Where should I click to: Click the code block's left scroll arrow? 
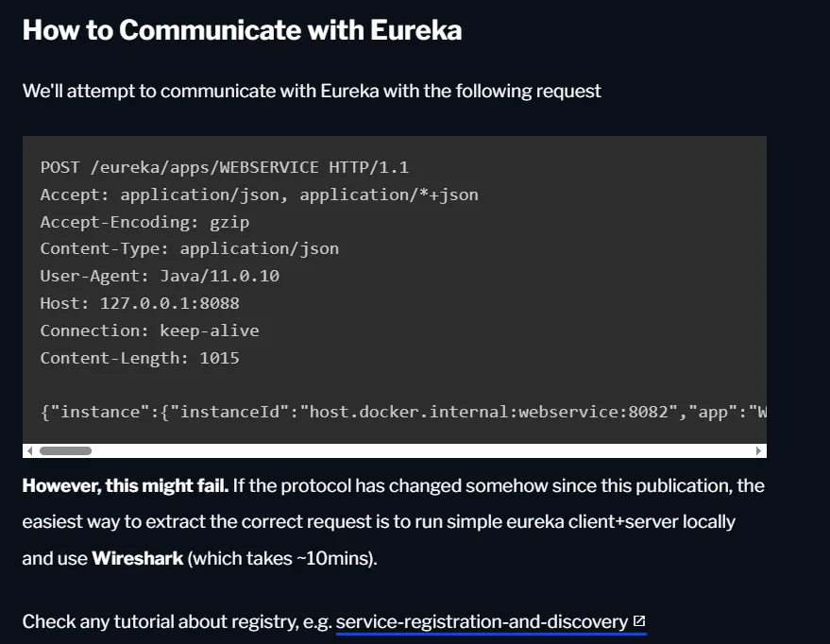[29, 451]
